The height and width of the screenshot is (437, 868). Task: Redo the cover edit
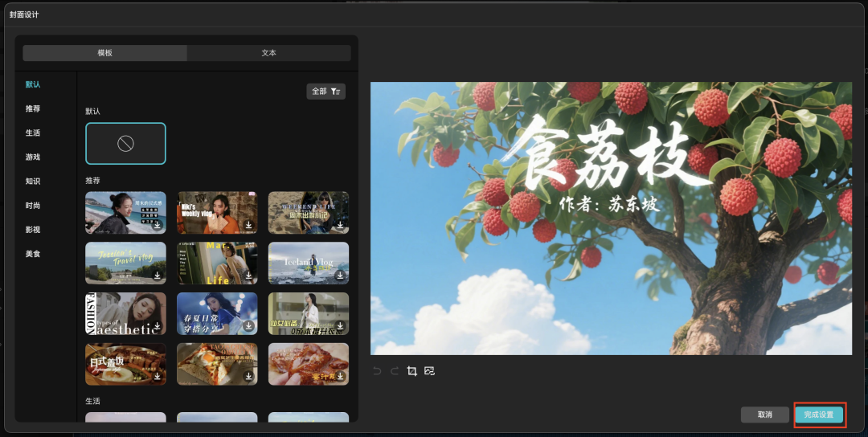pos(395,371)
